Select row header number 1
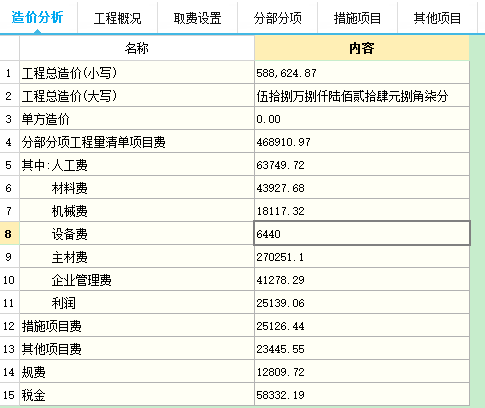 click(x=9, y=73)
